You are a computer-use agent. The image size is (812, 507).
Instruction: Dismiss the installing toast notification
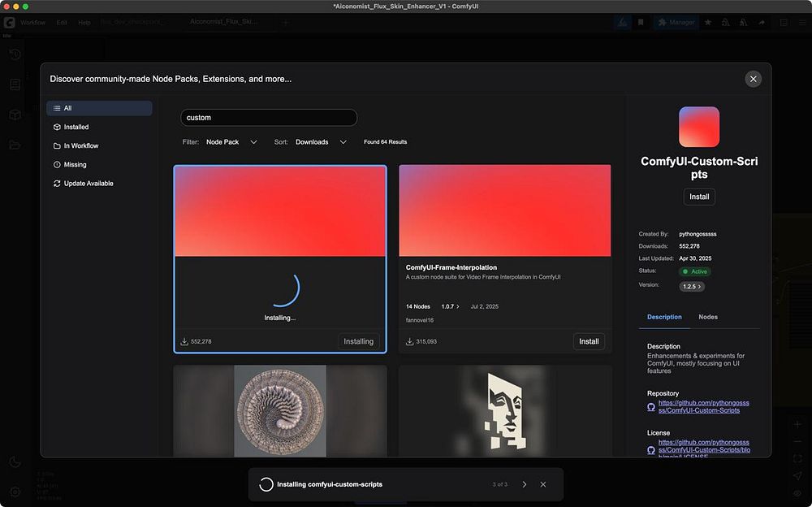click(x=542, y=484)
